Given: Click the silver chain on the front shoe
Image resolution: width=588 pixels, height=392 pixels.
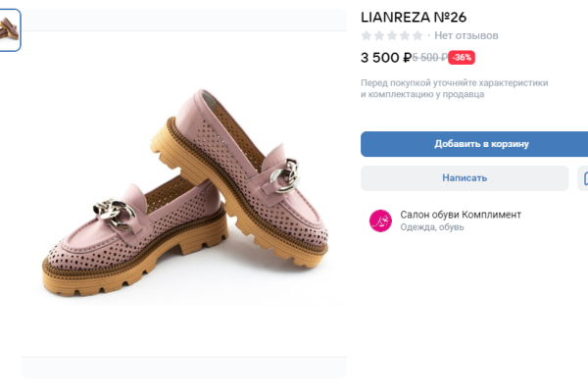Looking at the screenshot, I should click(112, 210).
